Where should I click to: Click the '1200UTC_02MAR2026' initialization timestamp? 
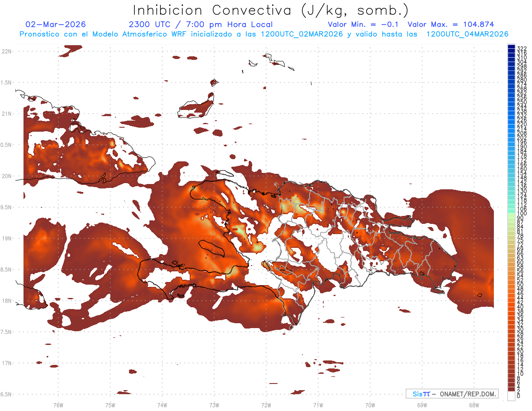pos(302,34)
